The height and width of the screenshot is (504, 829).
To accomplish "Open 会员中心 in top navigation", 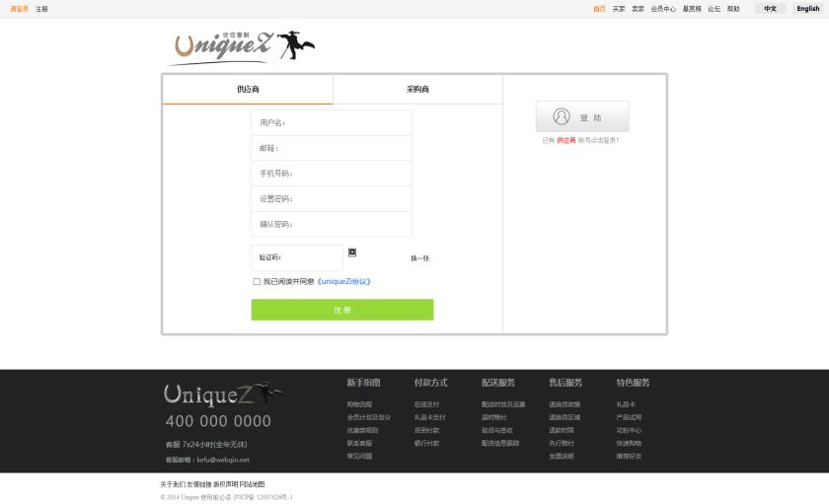I will click(663, 9).
